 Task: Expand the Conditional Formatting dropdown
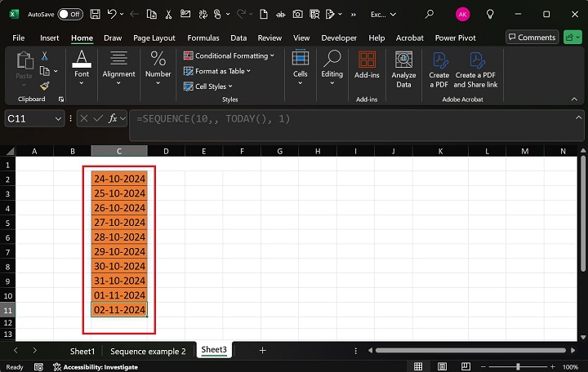[x=231, y=55]
